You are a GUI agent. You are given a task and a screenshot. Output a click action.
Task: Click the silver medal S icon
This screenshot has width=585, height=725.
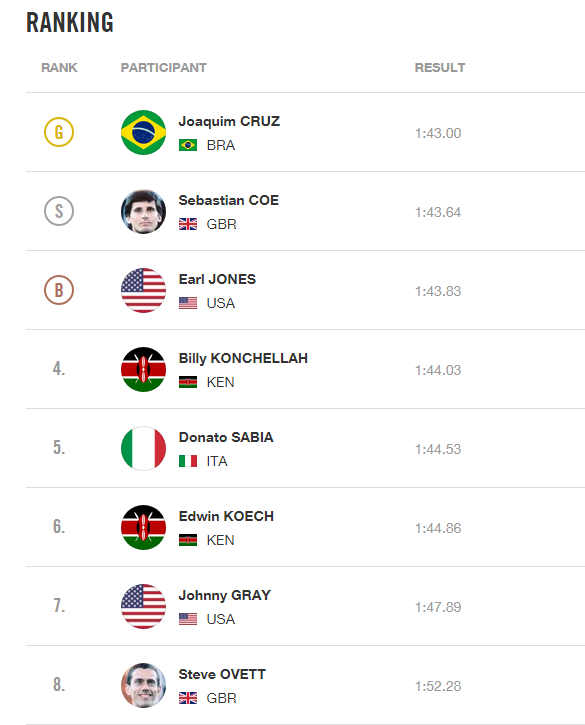click(59, 211)
